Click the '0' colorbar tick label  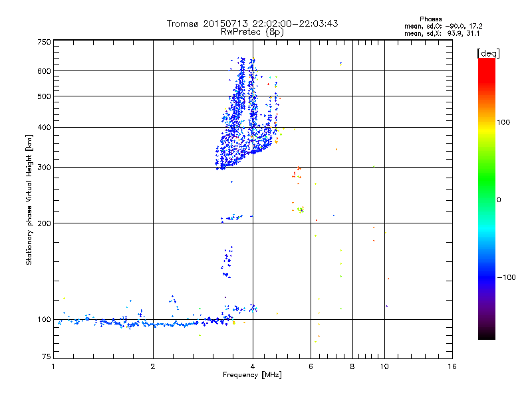pyautogui.click(x=499, y=200)
